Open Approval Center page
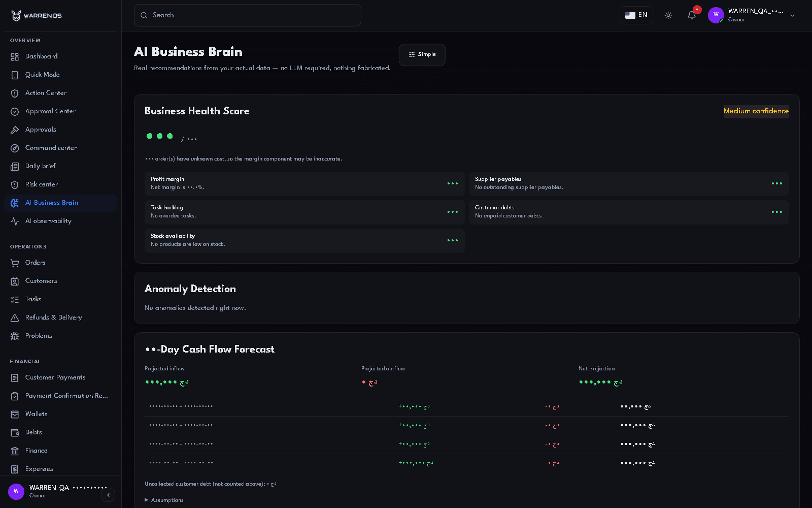Screen dimensions: 812x508 coord(60,111)
